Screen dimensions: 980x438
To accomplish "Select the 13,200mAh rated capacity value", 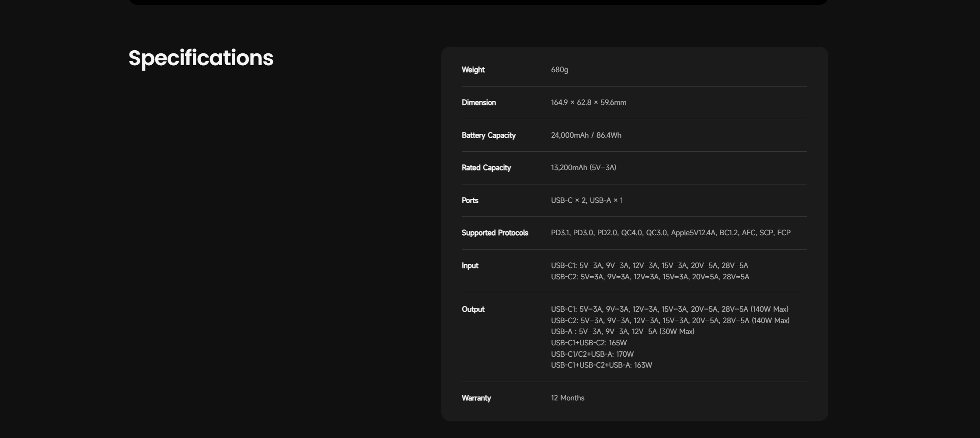I will click(x=583, y=168).
